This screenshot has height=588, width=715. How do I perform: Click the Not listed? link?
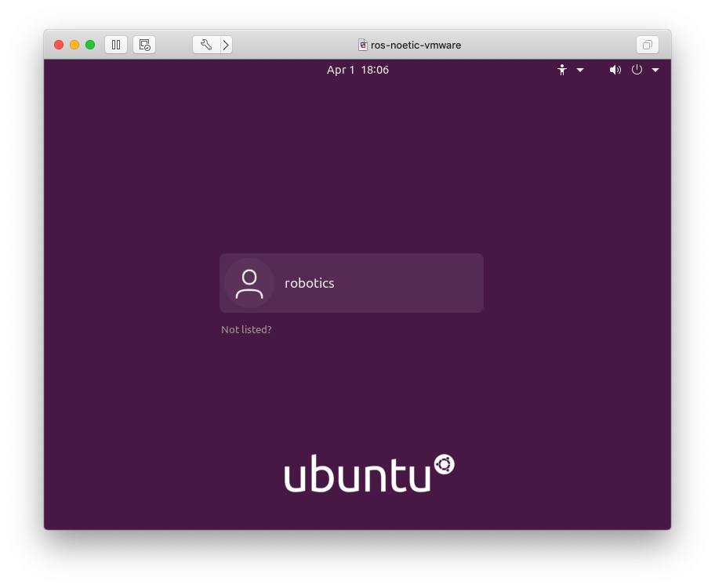(x=246, y=329)
